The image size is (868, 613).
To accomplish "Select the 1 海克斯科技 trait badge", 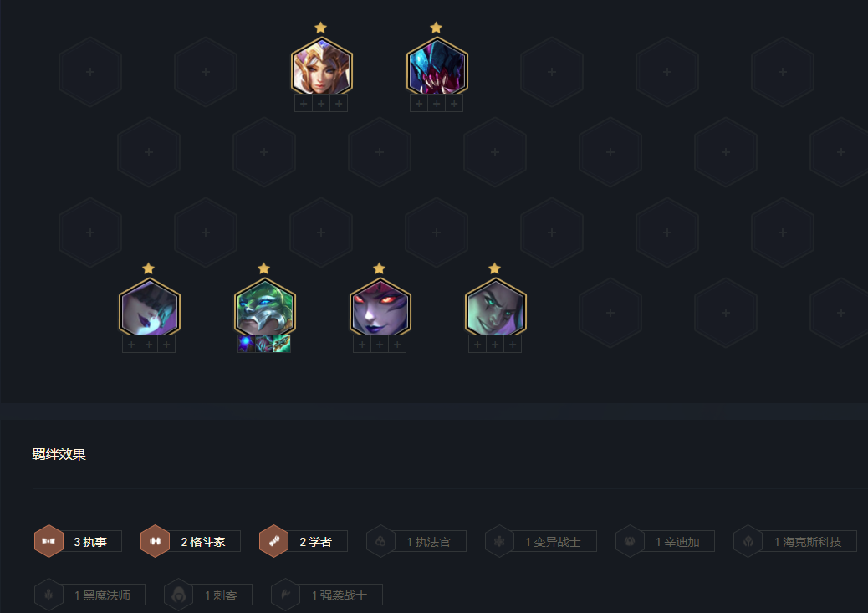I will (x=795, y=542).
